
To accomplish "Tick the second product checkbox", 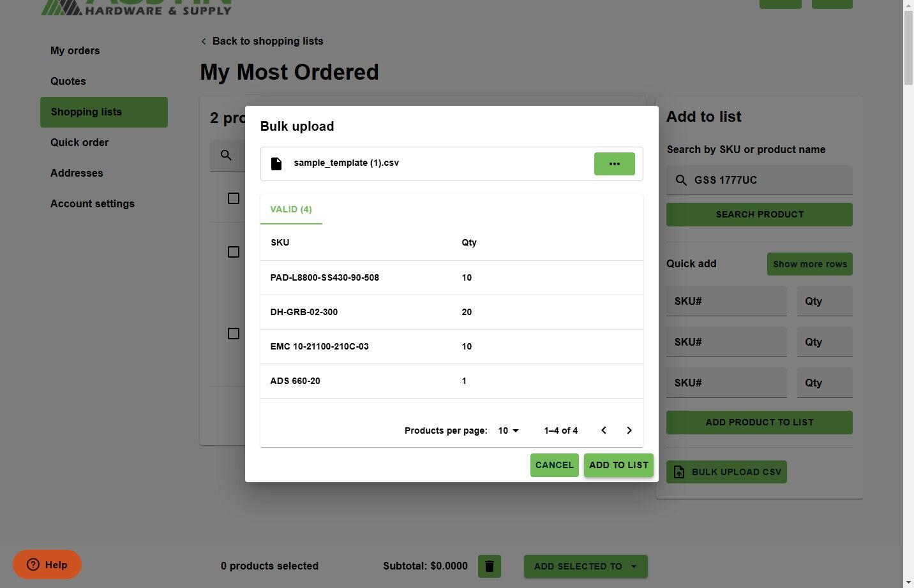I will 234,252.
